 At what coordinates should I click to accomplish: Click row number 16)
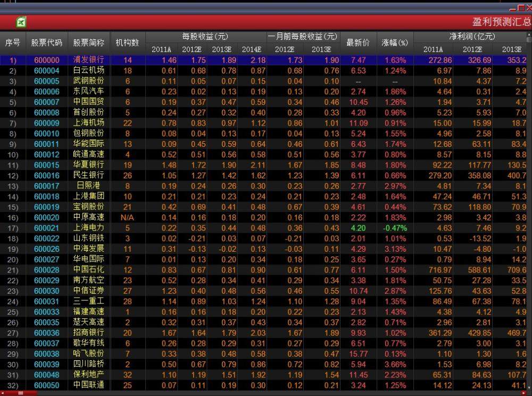[x=13, y=218]
